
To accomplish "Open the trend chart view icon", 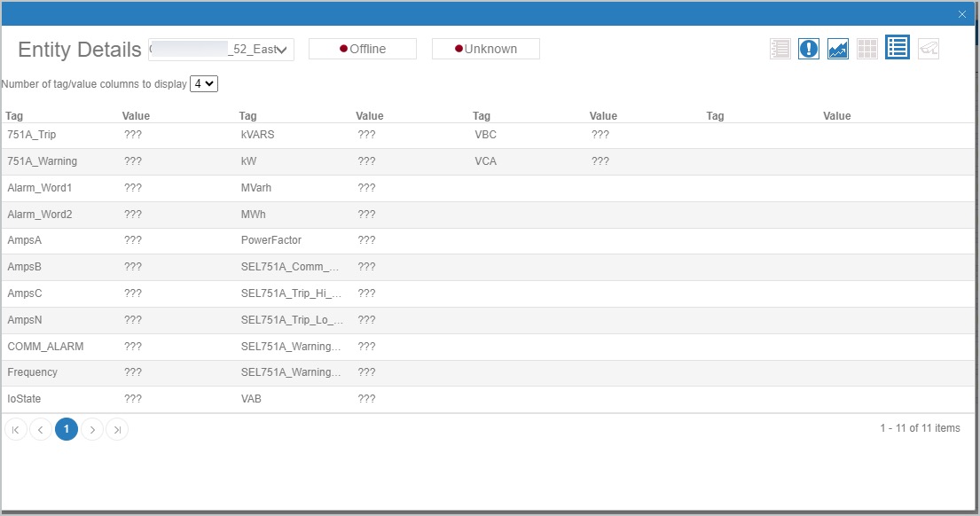I will [x=837, y=49].
